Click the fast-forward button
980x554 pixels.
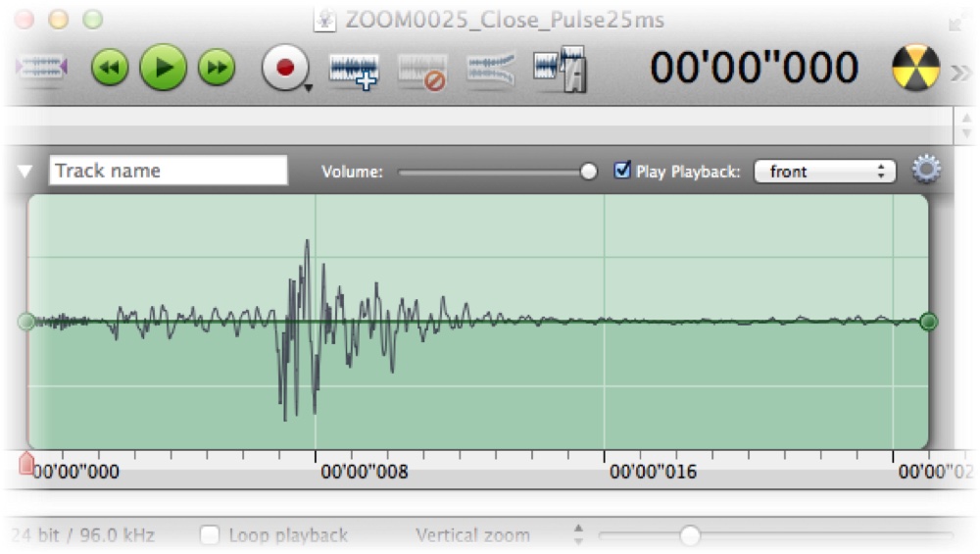217,67
